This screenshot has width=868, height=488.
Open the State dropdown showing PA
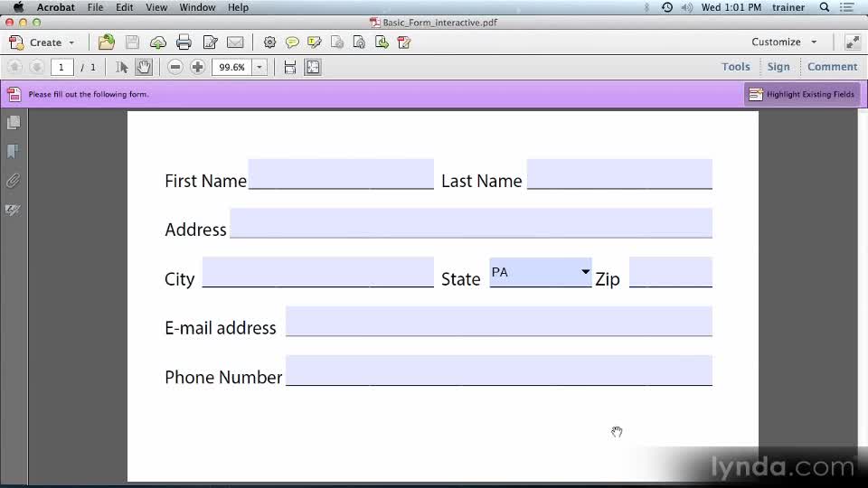(x=540, y=272)
